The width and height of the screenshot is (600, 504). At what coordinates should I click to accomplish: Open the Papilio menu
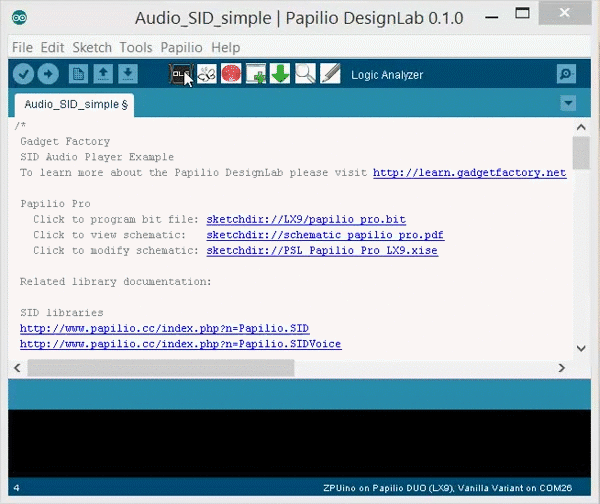[181, 47]
